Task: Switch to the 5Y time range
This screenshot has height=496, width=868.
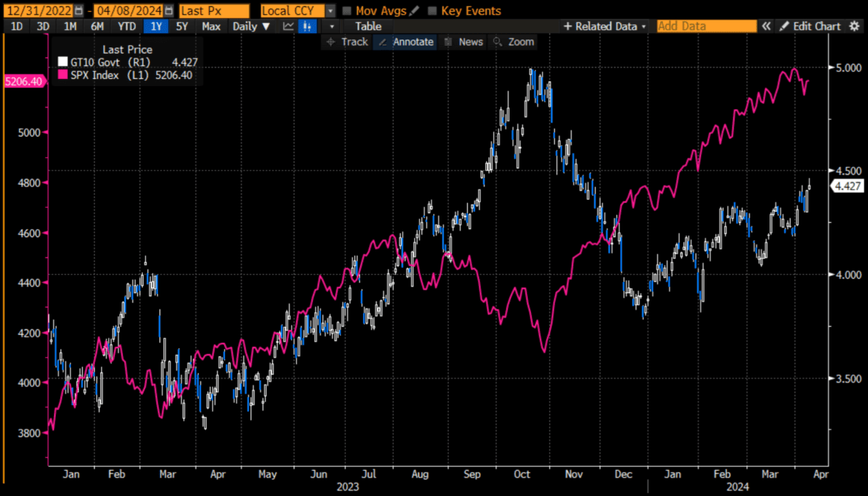Action: (182, 26)
